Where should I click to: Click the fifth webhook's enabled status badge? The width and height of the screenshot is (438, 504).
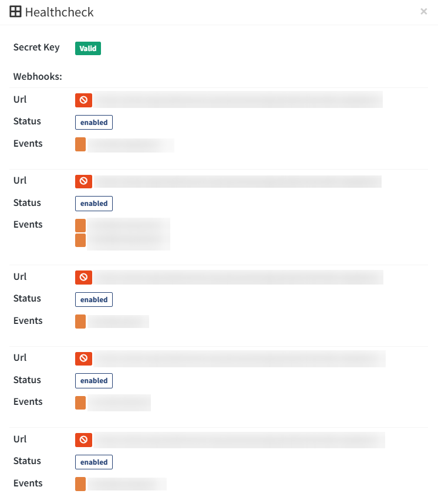point(94,462)
